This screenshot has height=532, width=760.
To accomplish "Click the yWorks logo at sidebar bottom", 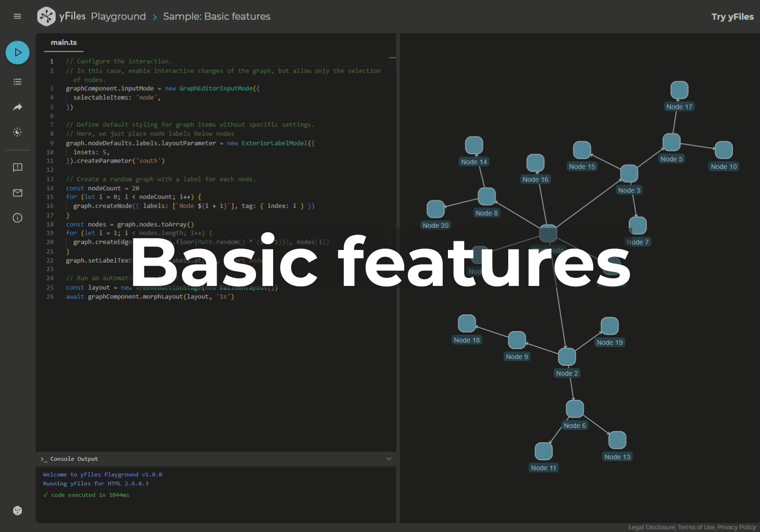I will (18, 511).
